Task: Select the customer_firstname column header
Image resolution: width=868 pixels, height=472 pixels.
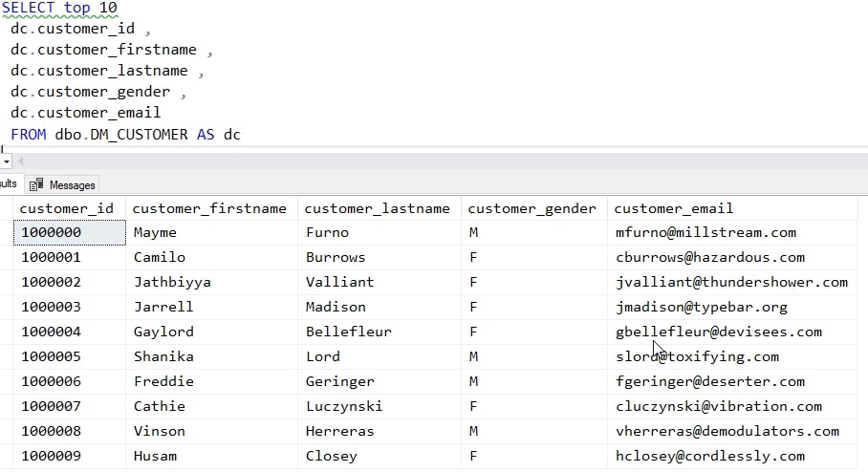Action: click(x=209, y=208)
